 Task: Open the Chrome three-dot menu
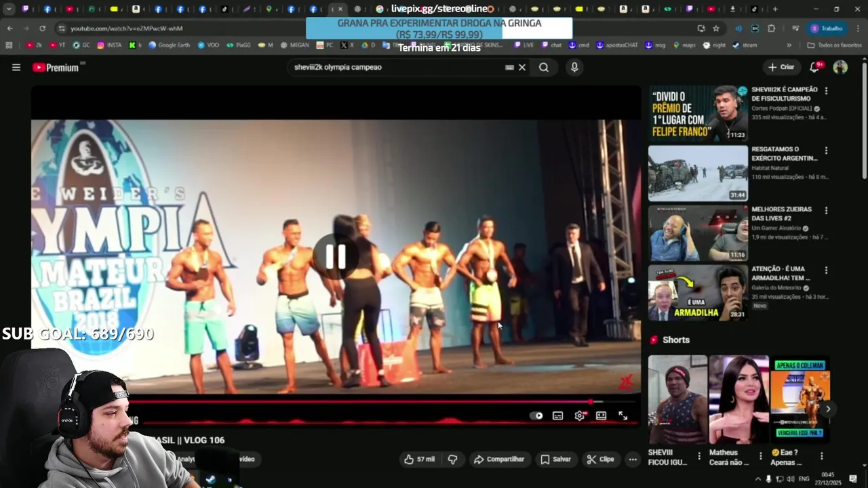(x=856, y=28)
